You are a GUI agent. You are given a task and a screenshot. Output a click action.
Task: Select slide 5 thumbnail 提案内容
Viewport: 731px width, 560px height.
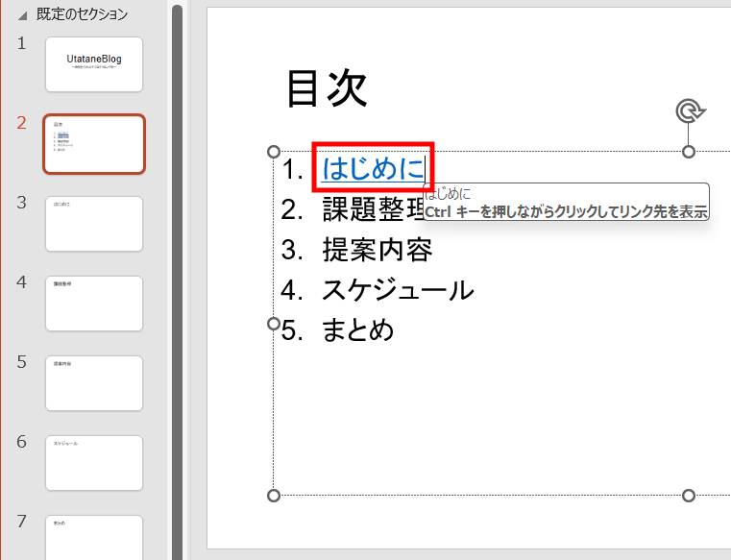[x=94, y=383]
